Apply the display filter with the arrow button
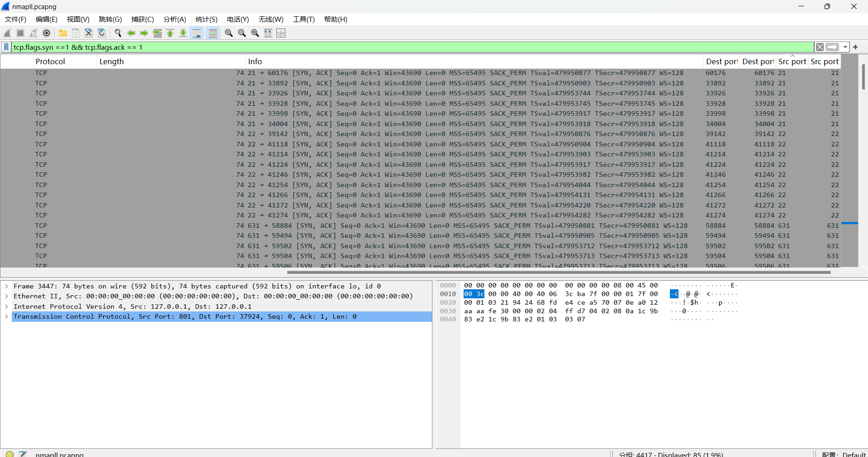This screenshot has width=868, height=457. pos(832,47)
